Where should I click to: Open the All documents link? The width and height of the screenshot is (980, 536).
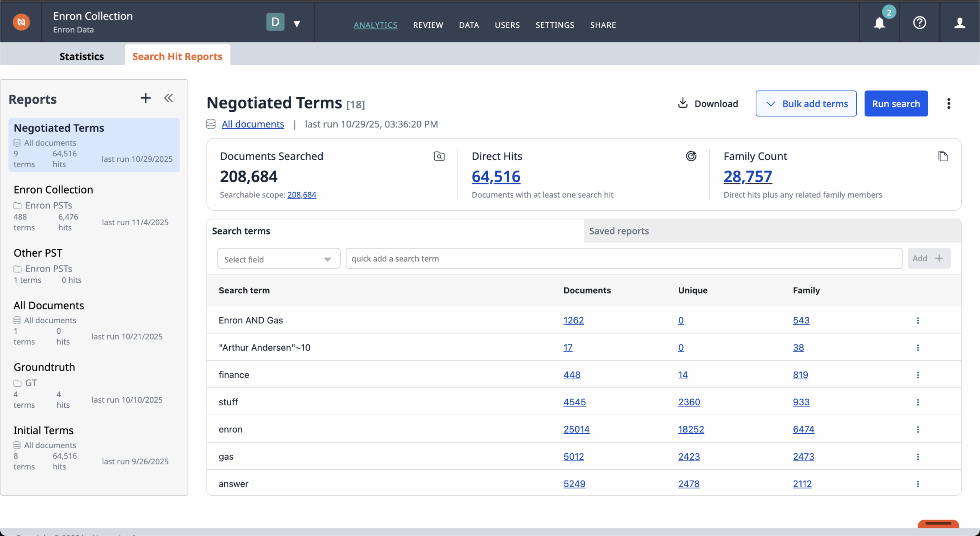[x=253, y=124]
